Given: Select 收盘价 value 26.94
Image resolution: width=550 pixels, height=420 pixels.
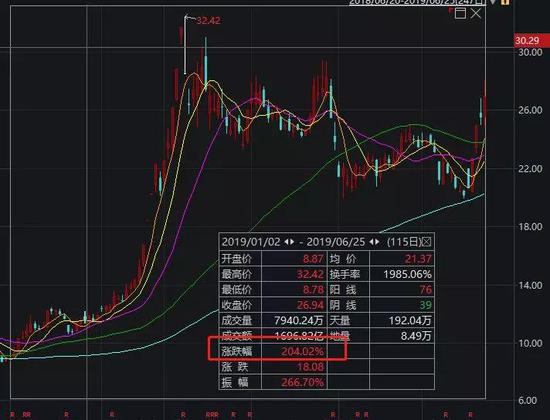Looking at the screenshot, I should coord(310,305).
